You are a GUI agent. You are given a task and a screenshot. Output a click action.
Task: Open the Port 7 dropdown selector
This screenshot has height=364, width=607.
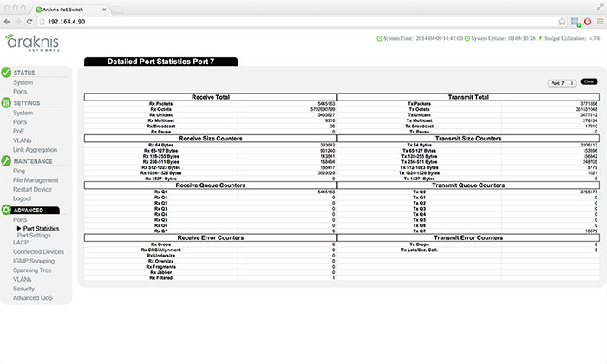pos(562,83)
